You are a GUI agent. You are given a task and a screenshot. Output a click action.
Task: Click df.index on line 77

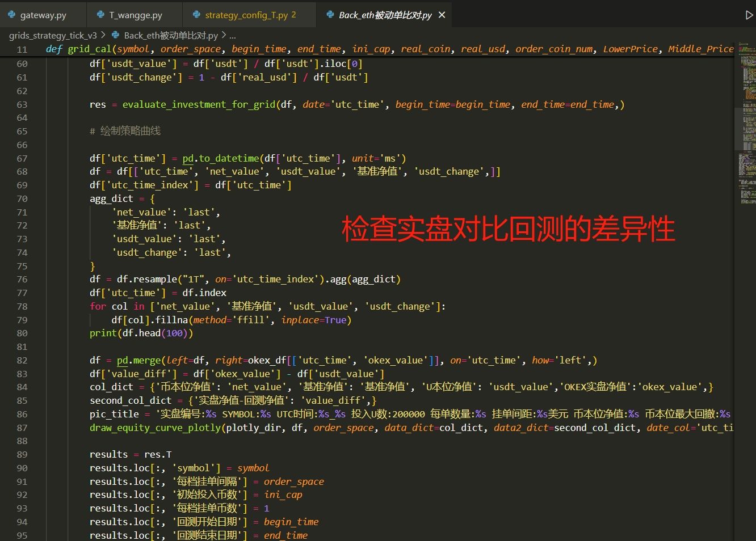tap(204, 293)
